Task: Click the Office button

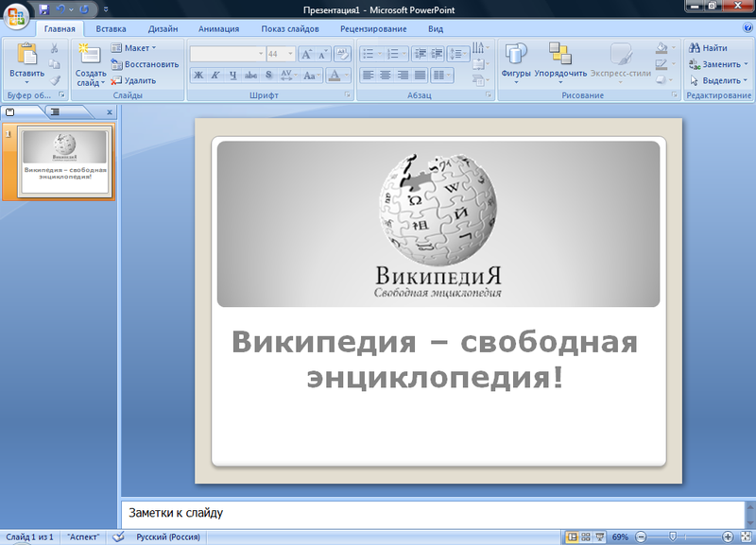Action: point(16,16)
